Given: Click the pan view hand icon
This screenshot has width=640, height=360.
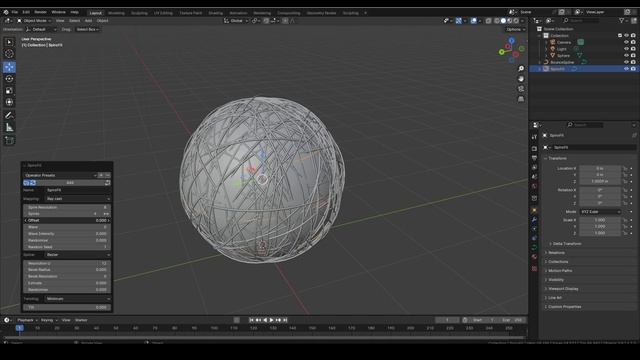Looking at the screenshot, I should (x=521, y=79).
